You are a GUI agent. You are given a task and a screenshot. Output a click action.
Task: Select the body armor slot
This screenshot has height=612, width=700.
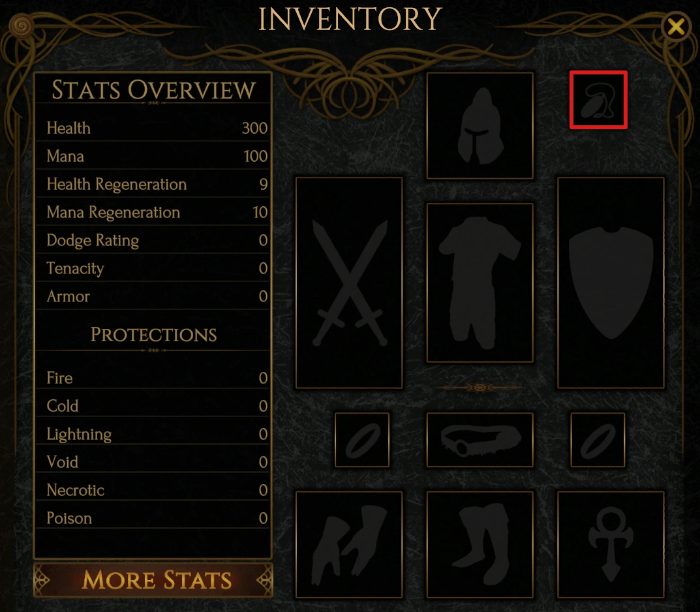tap(480, 283)
